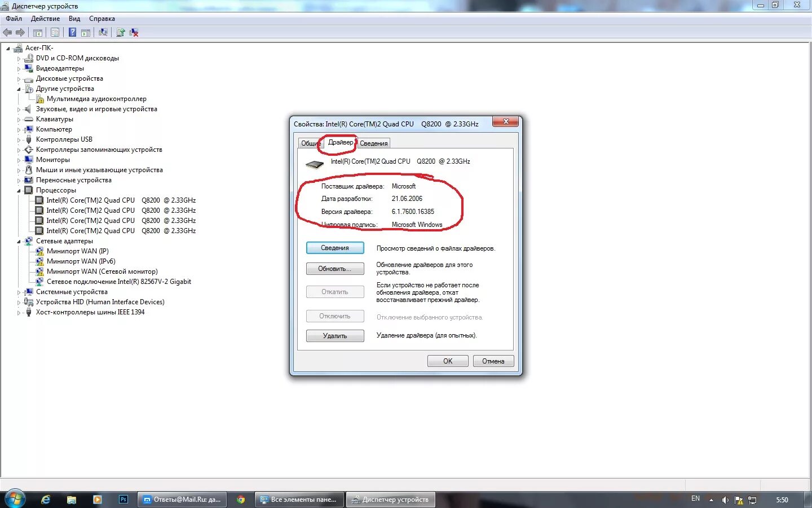Click the Сведения driver details button
Image resolution: width=812 pixels, height=508 pixels.
(x=335, y=248)
